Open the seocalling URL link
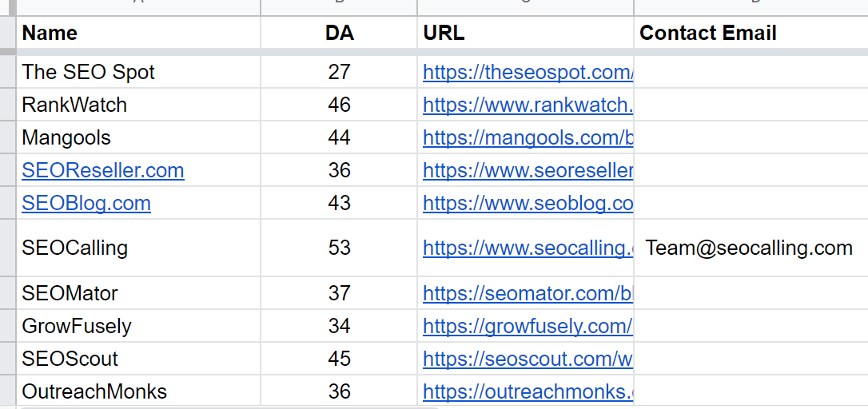The width and height of the screenshot is (868, 409). [528, 248]
